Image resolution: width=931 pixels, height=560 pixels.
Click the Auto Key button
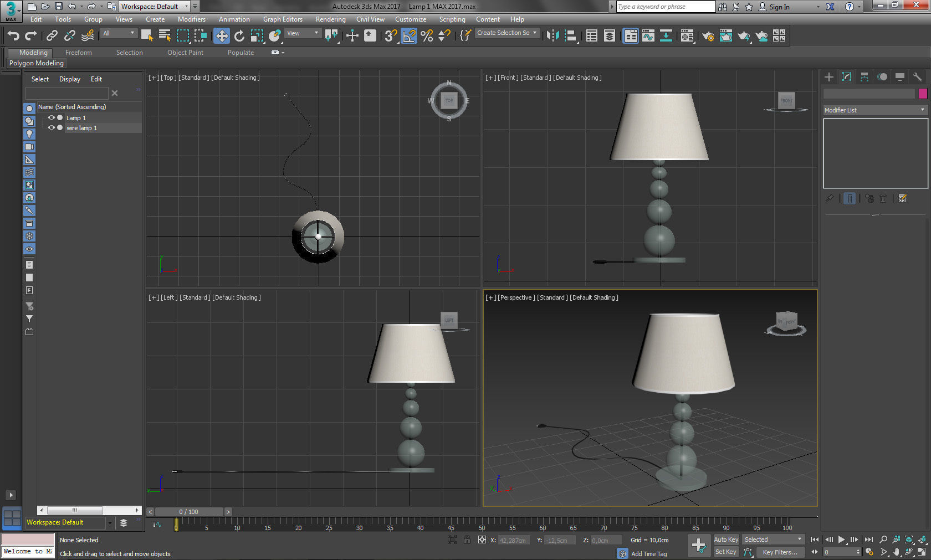pyautogui.click(x=726, y=540)
